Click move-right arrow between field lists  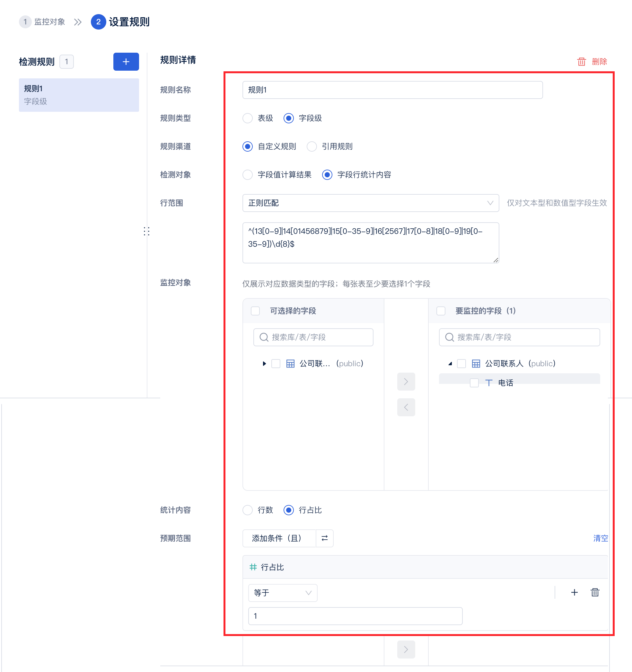[x=406, y=382]
